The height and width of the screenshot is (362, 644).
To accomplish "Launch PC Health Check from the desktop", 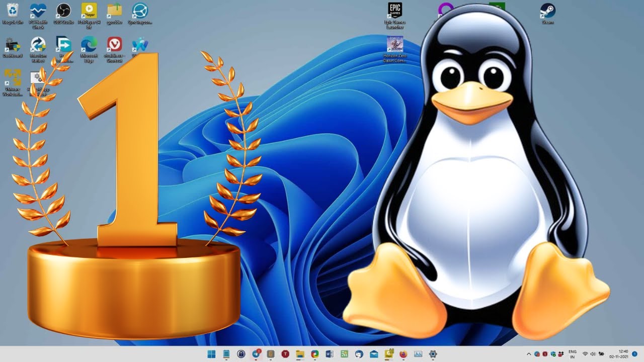I will (x=38, y=16).
